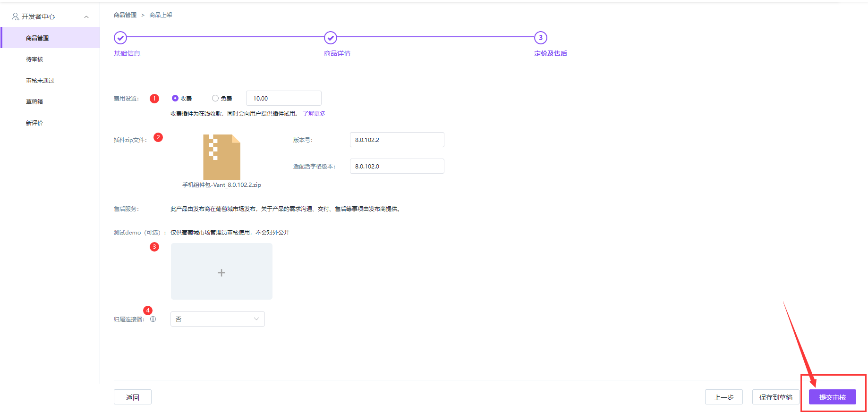Click the 返回 button

(133, 397)
